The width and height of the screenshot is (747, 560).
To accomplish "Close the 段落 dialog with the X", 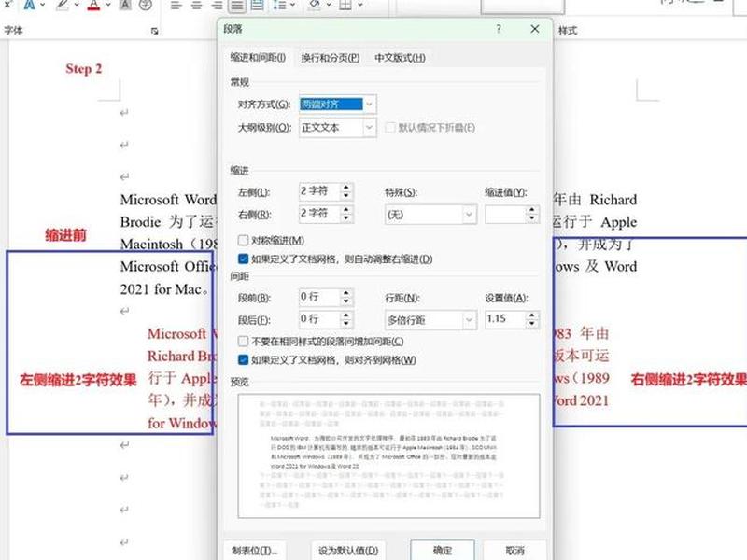I will tap(535, 29).
